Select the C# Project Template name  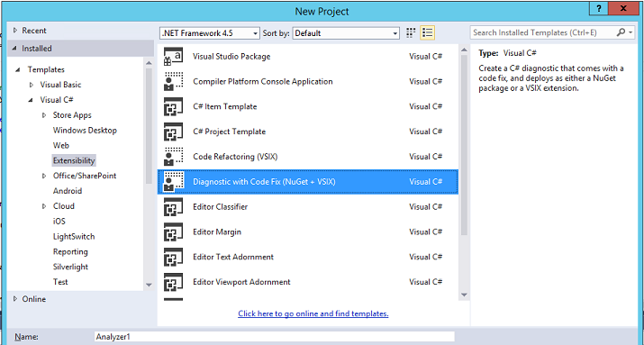point(229,132)
